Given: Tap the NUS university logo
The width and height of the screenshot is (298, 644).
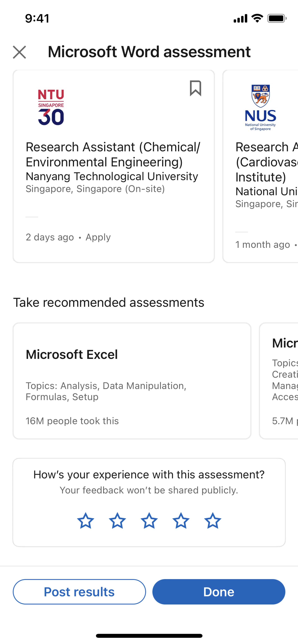Looking at the screenshot, I should click(x=260, y=108).
